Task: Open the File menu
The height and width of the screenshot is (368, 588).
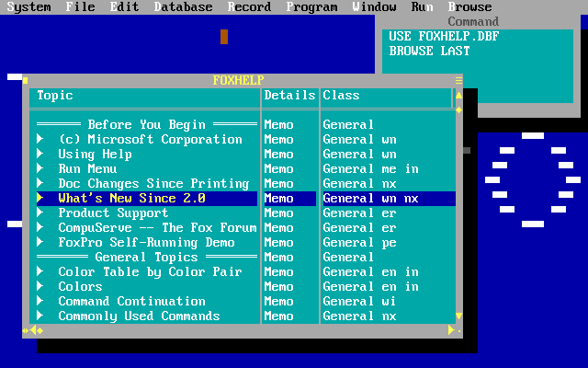Action: (80, 6)
